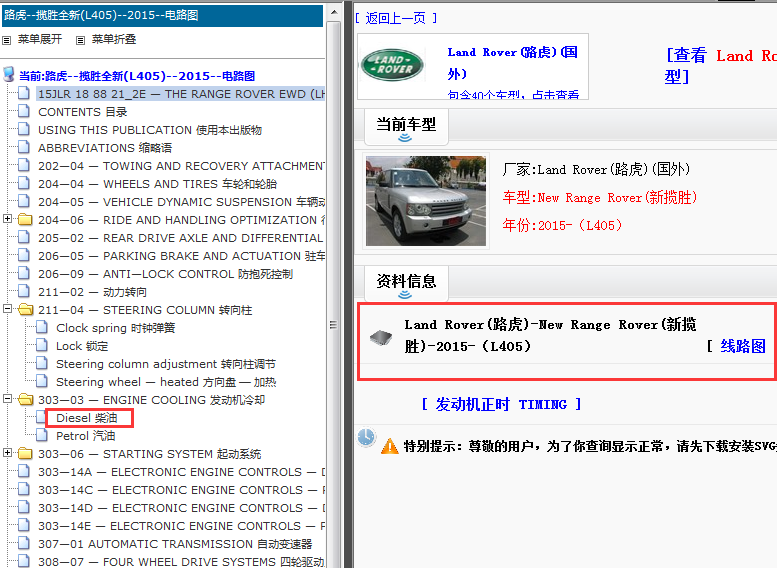Click 菜单折叠 to collapse all menus

113,39
